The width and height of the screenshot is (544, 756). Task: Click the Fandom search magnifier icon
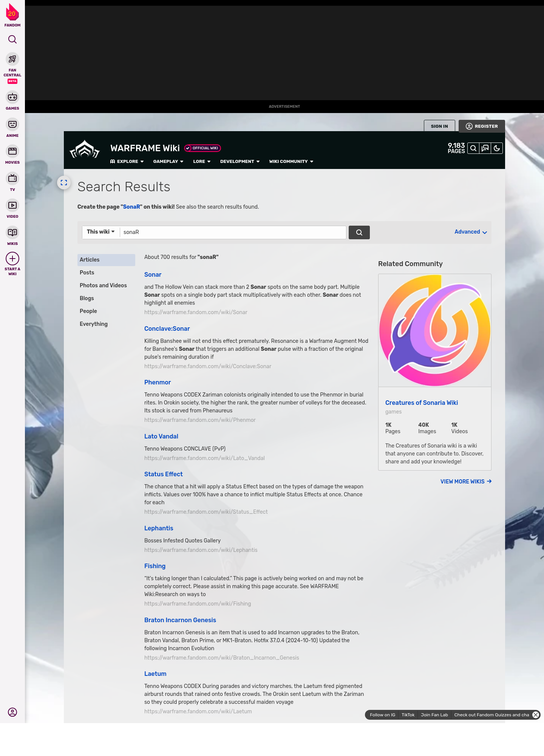[x=12, y=39]
